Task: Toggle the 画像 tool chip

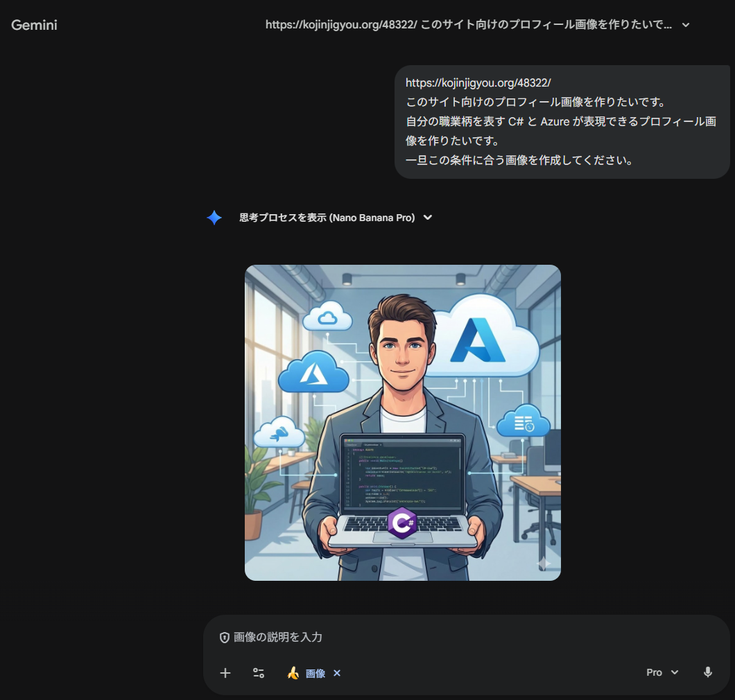Action: (315, 673)
